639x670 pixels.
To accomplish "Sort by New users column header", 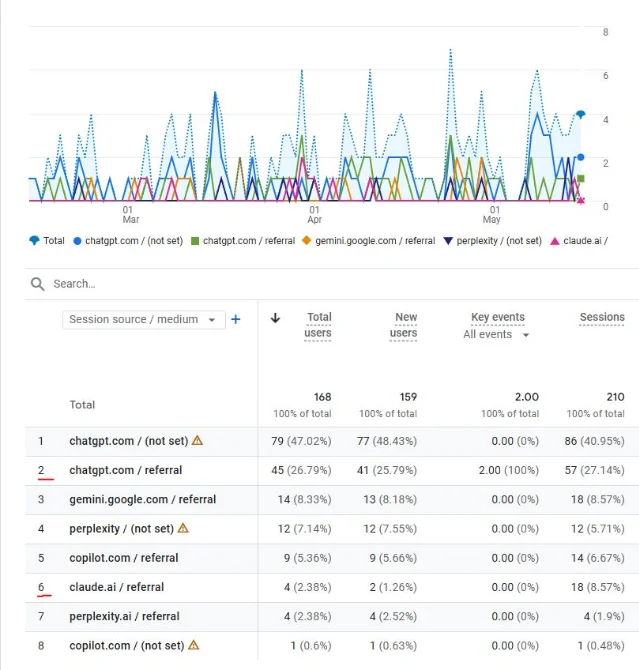I will [403, 325].
